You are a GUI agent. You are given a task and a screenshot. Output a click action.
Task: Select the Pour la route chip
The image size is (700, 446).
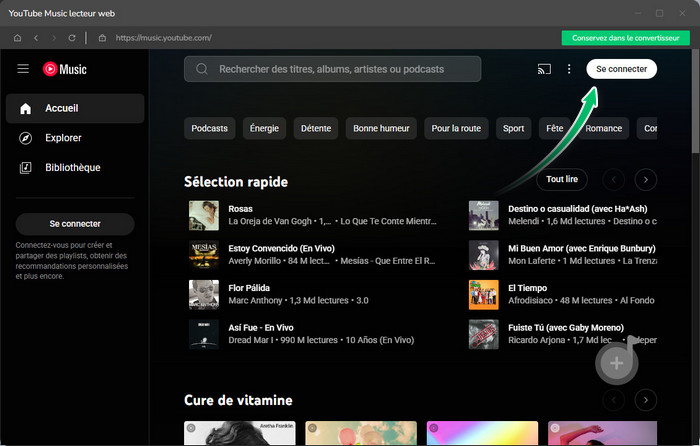tap(456, 129)
